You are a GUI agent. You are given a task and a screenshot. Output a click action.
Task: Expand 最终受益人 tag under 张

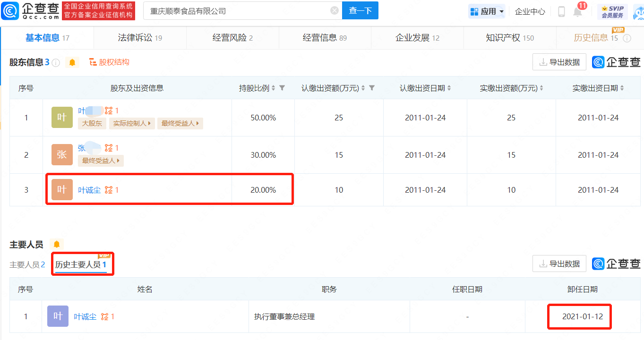[x=101, y=161]
